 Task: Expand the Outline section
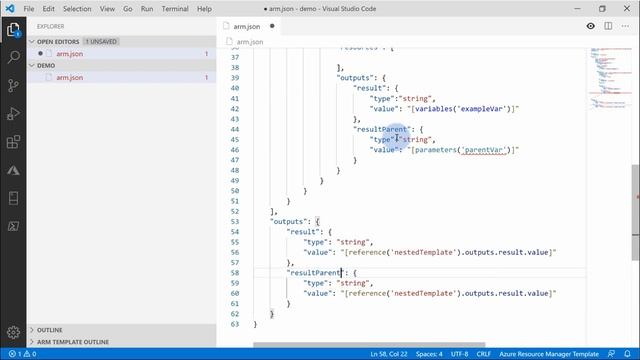121,330
